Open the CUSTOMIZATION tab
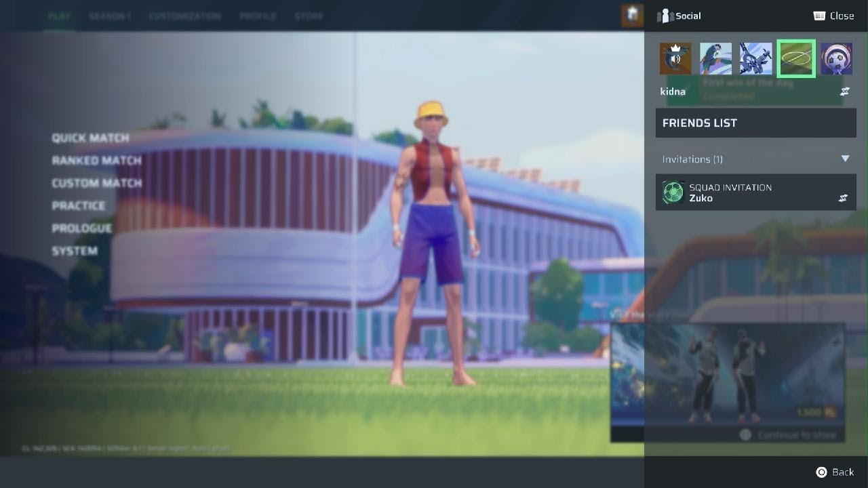 [x=184, y=16]
